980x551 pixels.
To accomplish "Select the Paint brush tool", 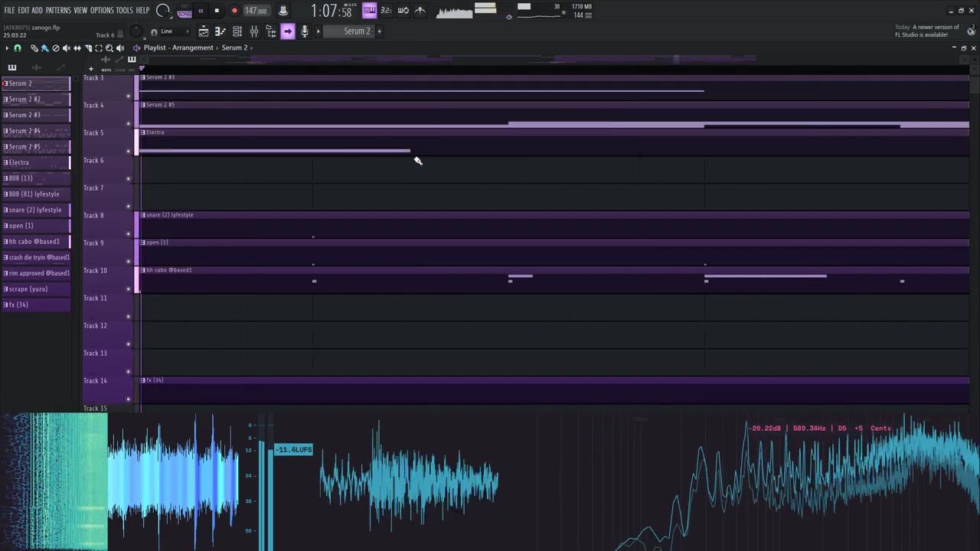I will (x=44, y=48).
